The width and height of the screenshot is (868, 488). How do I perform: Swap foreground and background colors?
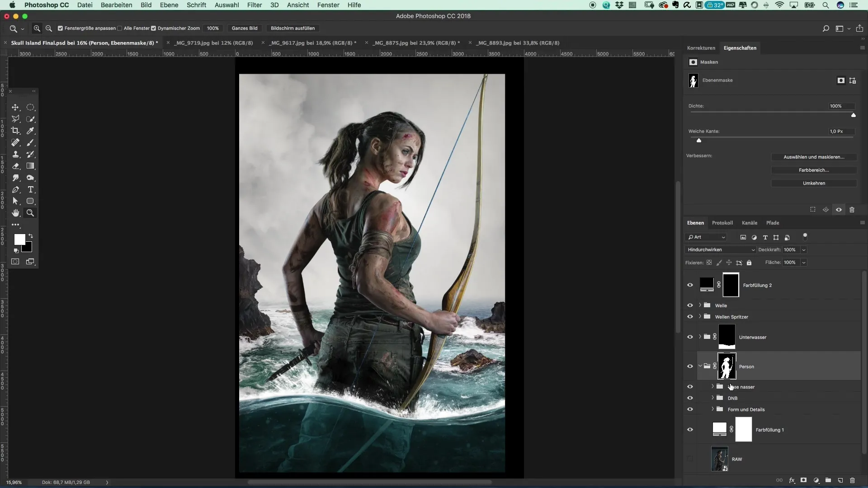(31, 236)
